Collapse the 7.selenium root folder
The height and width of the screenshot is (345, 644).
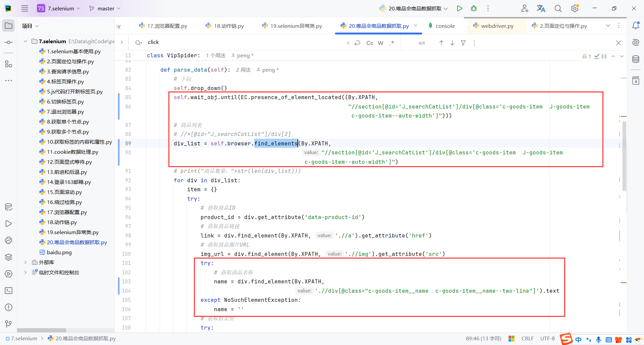click(25, 41)
